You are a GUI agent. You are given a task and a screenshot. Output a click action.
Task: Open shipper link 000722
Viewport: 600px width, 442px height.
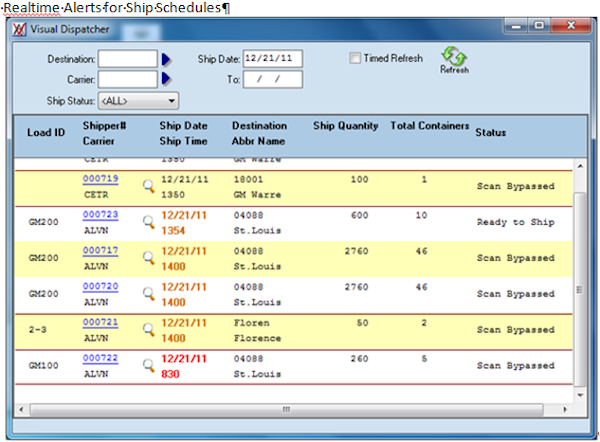(100, 358)
